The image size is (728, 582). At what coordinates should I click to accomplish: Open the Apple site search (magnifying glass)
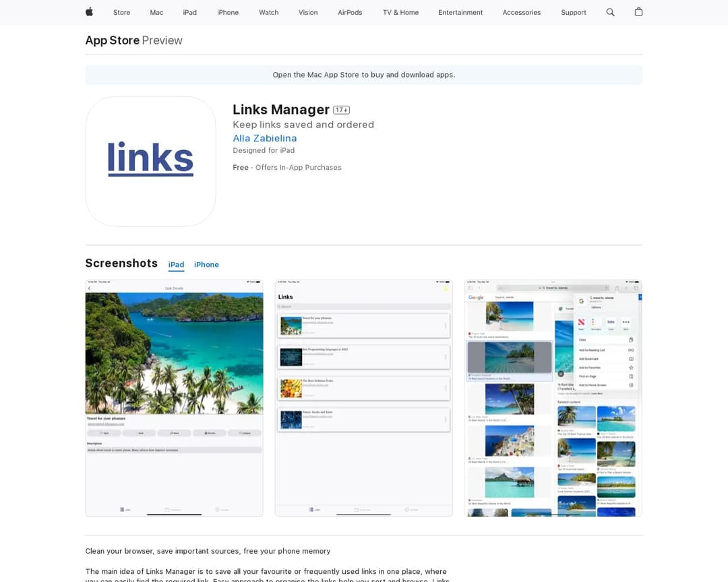tap(610, 12)
